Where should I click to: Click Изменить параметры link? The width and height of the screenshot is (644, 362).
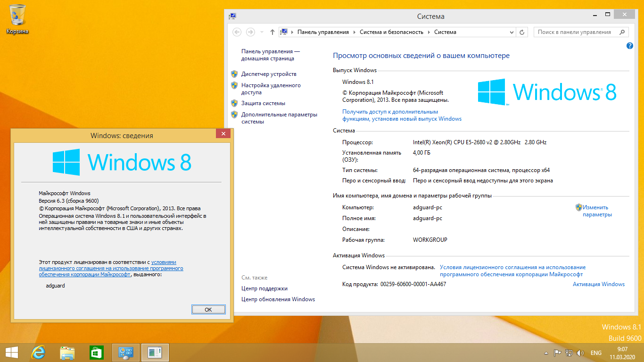point(597,211)
